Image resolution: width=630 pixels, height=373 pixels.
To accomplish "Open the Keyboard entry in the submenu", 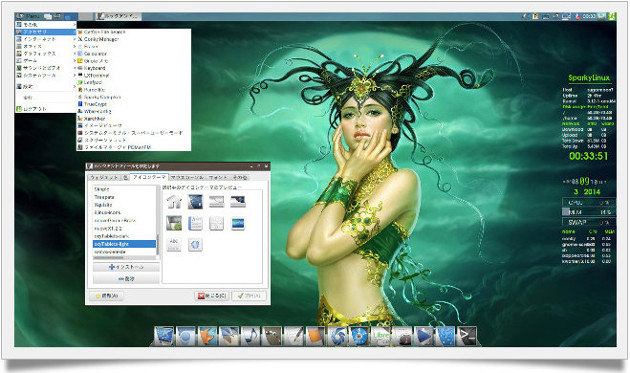I will tap(133, 68).
